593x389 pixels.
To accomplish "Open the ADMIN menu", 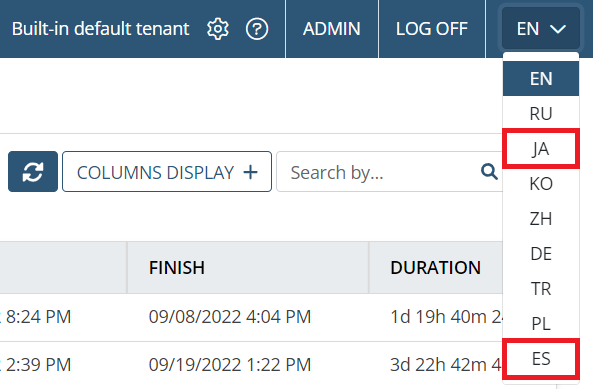I will [332, 29].
